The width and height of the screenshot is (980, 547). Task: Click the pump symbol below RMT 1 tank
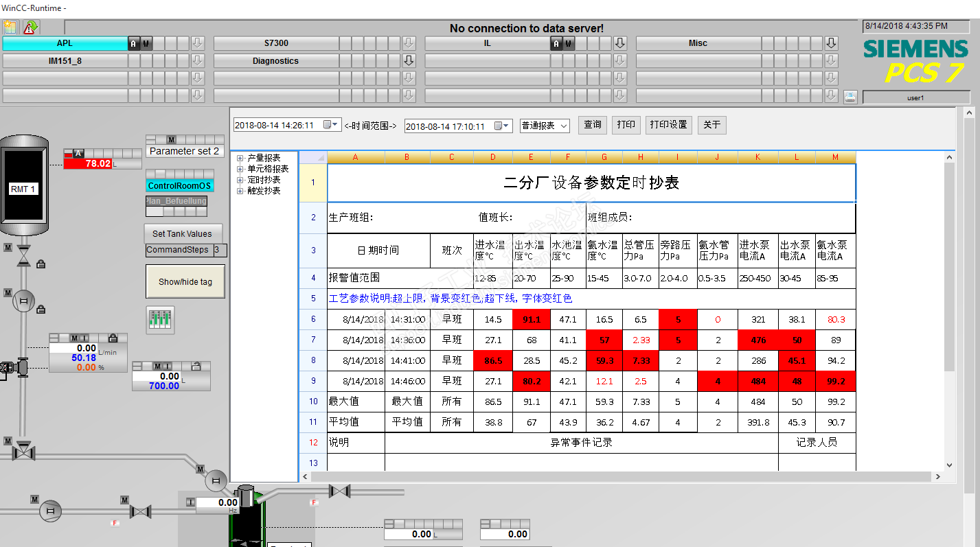tap(23, 300)
